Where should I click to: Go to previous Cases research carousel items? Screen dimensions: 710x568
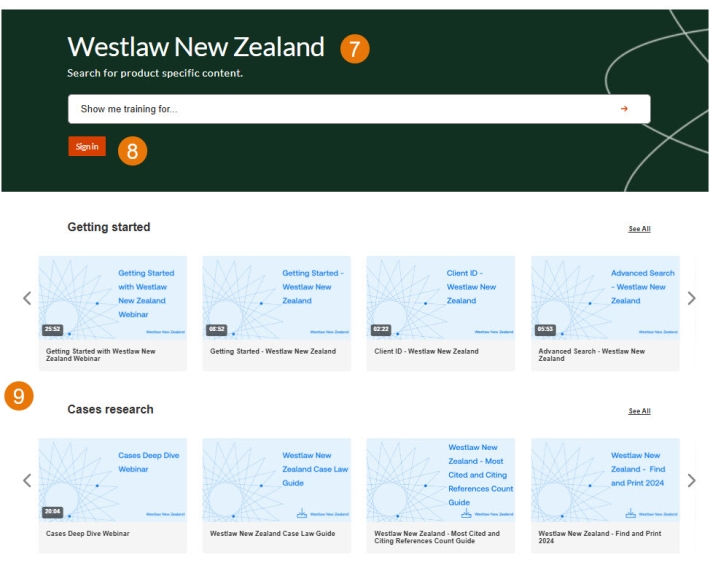tap(27, 480)
